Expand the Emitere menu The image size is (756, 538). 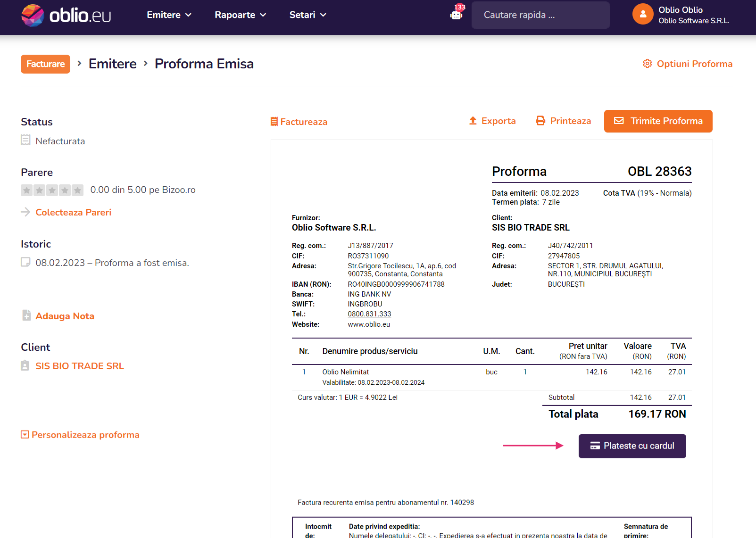point(169,15)
